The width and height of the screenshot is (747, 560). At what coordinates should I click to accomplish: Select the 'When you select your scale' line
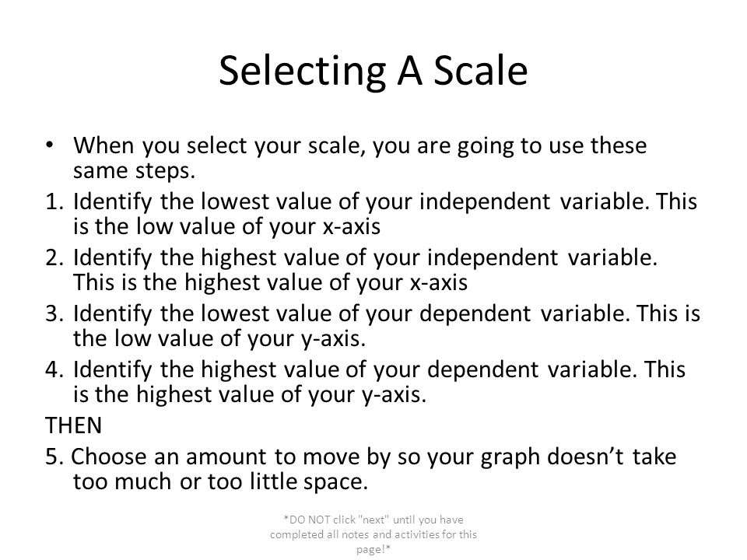(x=359, y=145)
